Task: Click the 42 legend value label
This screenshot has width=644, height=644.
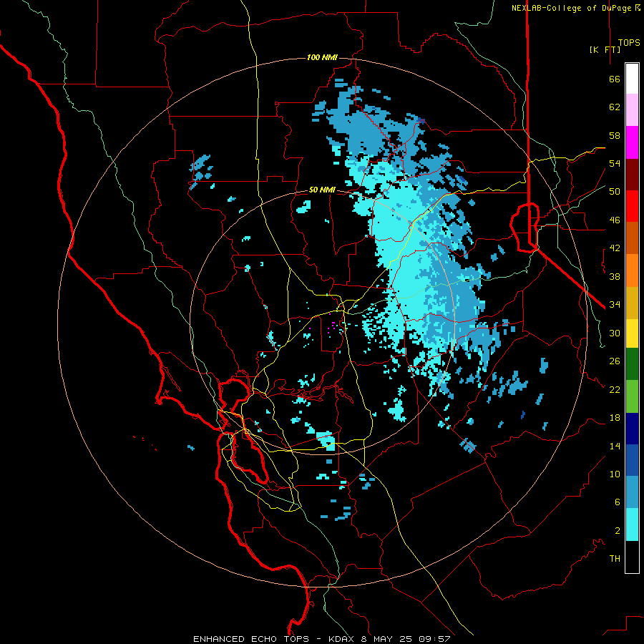Action: coord(615,248)
